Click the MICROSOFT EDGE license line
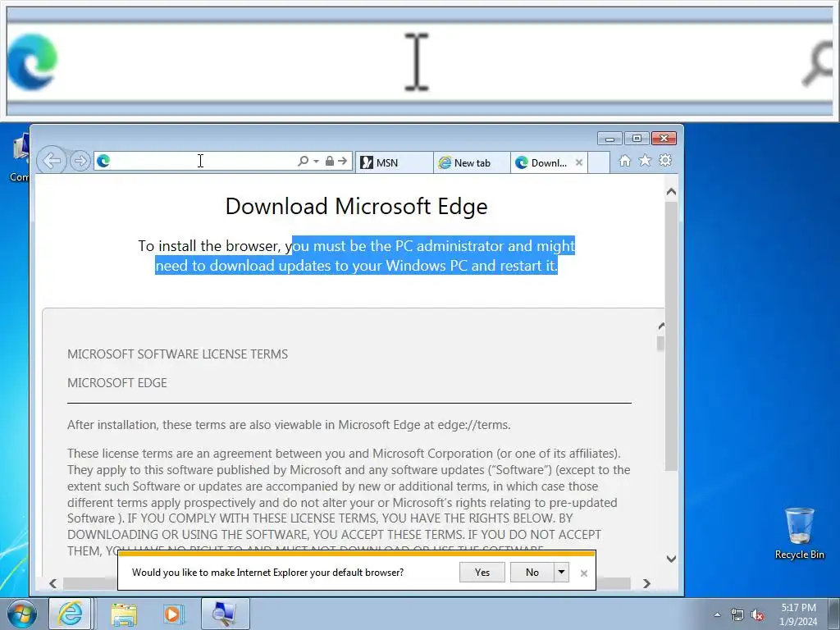 117,382
